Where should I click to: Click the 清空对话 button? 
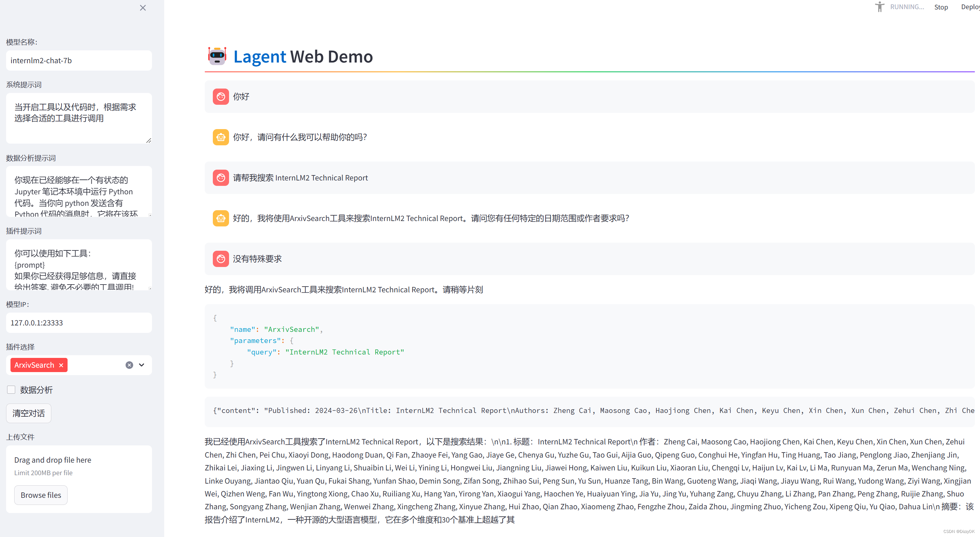[28, 413]
